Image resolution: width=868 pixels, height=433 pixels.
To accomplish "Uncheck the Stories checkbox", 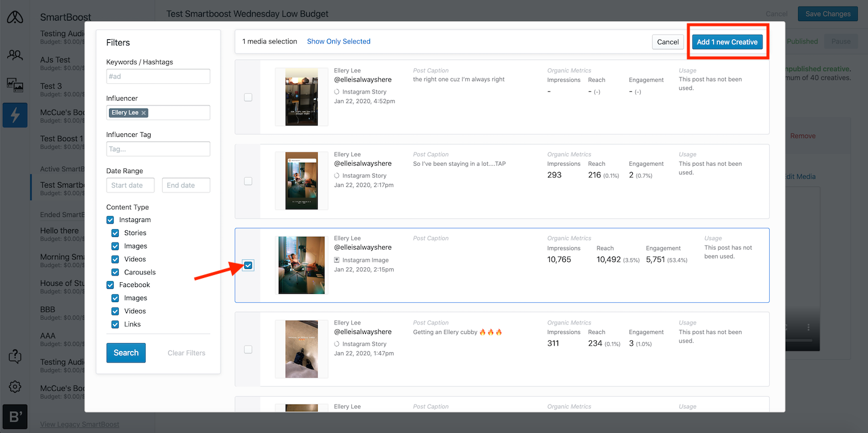I will tap(115, 233).
